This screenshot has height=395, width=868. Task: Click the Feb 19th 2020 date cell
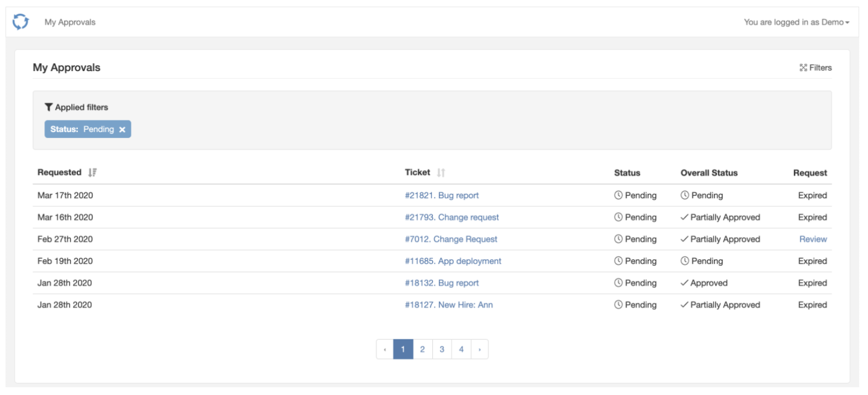(65, 261)
